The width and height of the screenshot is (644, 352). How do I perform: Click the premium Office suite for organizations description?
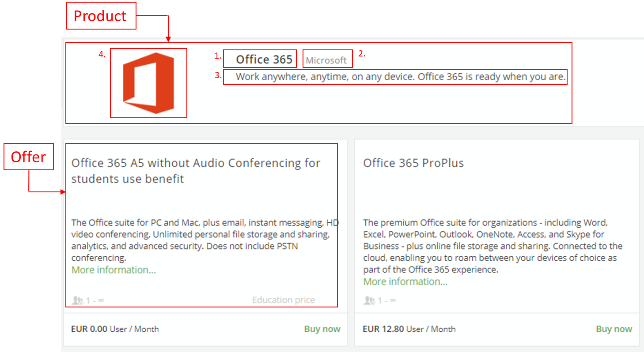[493, 246]
